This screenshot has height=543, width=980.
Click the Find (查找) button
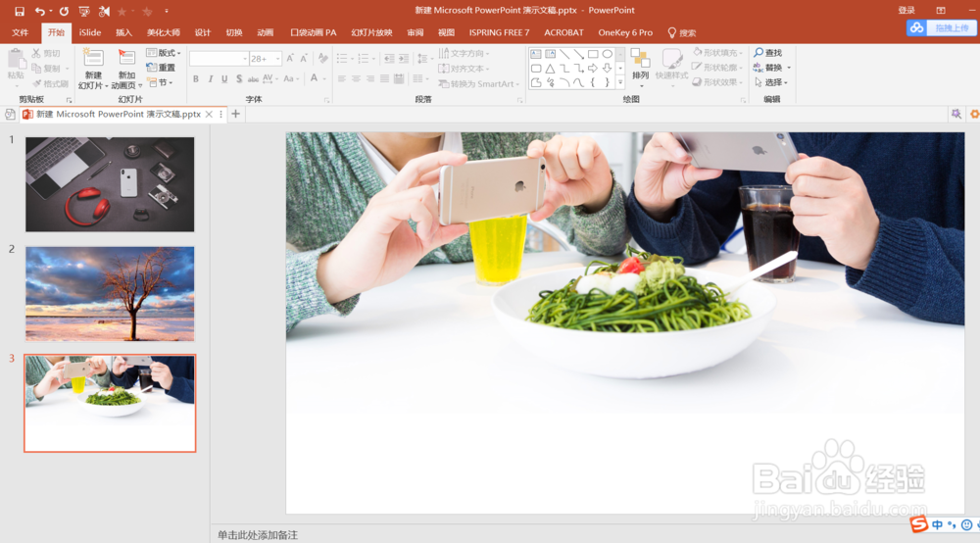[768, 53]
